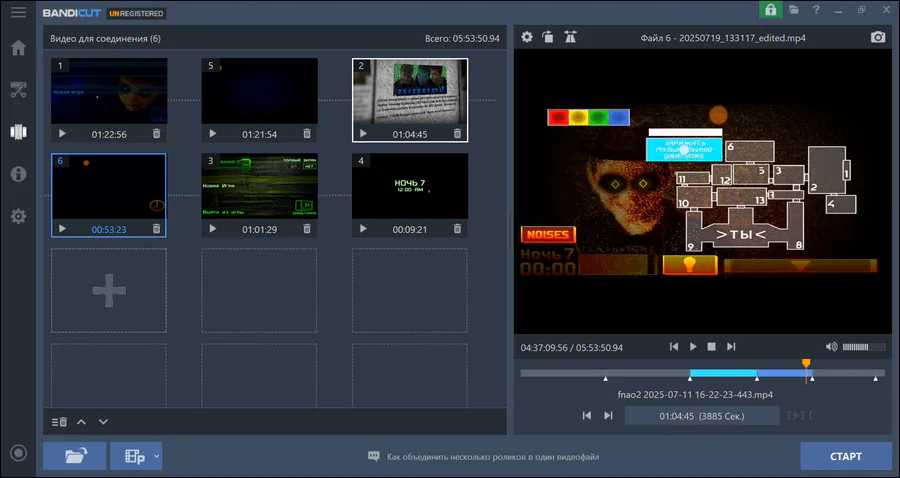Image resolution: width=900 pixels, height=478 pixels.
Task: Adjust the volume slider
Action: (864, 347)
